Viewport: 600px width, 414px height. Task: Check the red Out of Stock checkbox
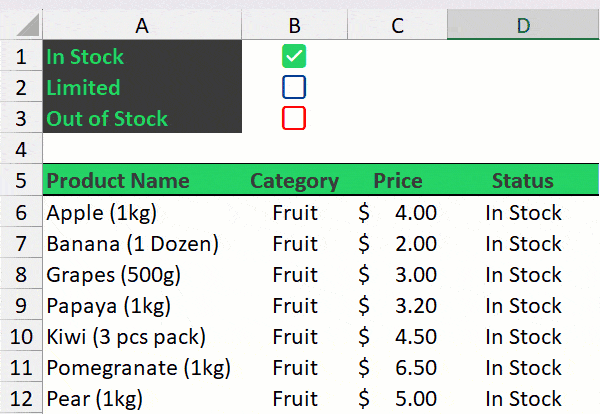coord(294,118)
